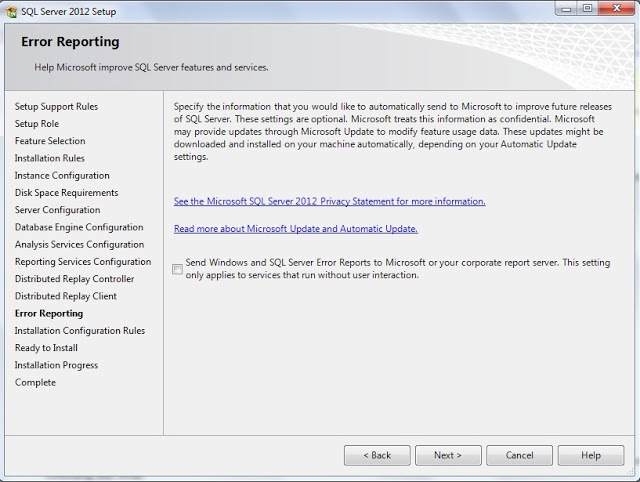Click the SQL Server Setup title bar icon
Image resolution: width=640 pixels, height=482 pixels.
[x=11, y=8]
